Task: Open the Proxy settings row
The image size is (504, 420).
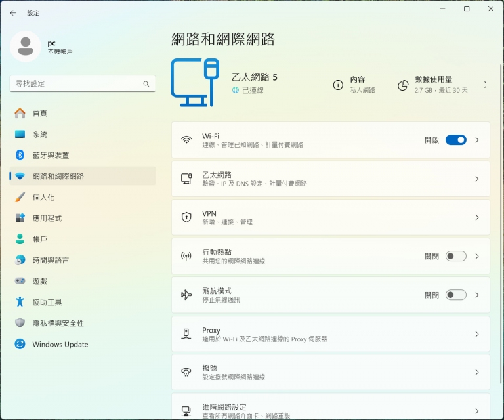Action: pos(331,334)
